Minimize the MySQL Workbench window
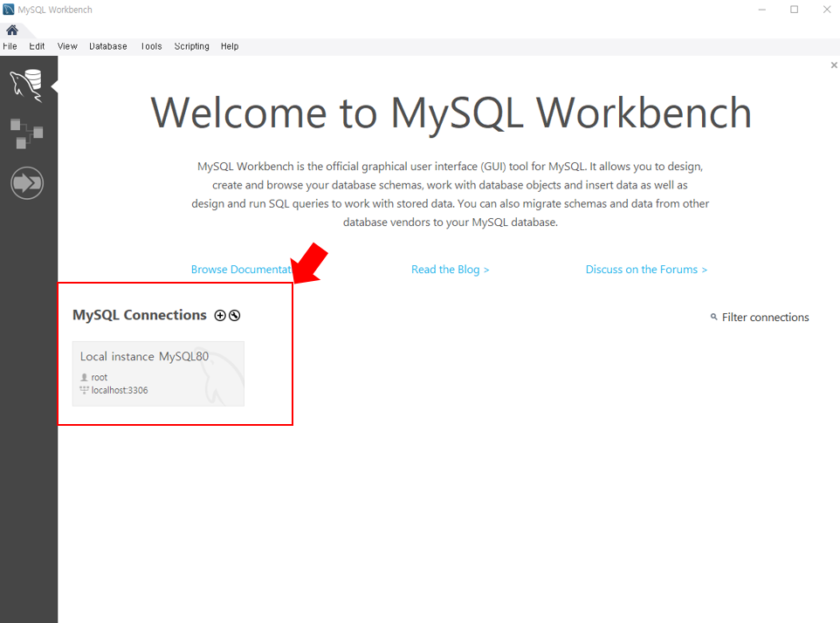840x623 pixels. tap(761, 10)
